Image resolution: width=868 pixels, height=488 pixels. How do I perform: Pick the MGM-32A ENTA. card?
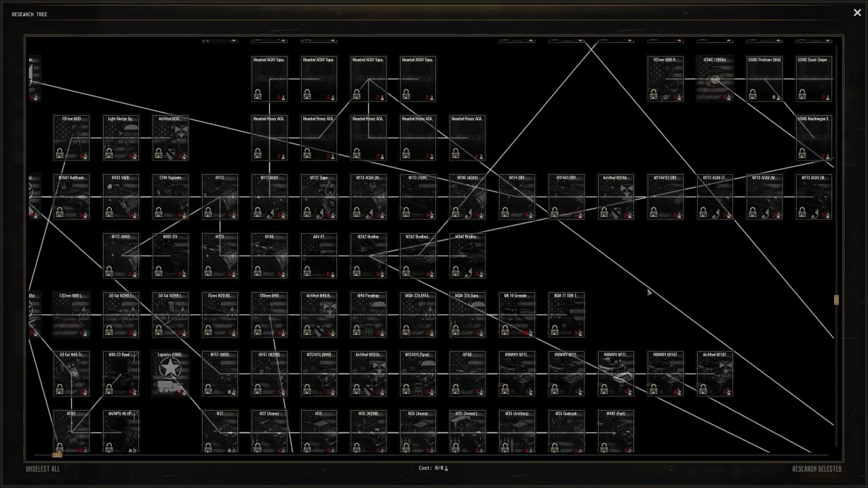418,314
